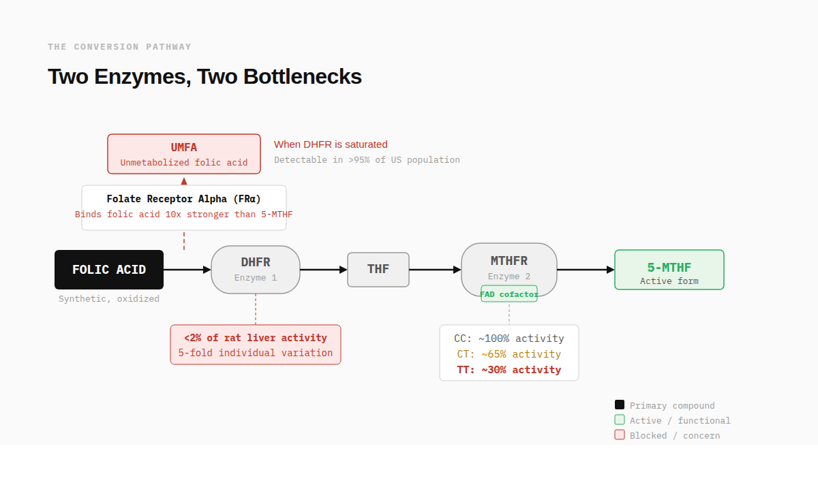Click the FAD cofactor green tag

coord(509,294)
